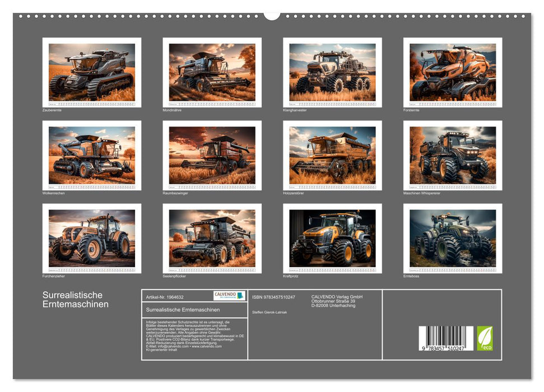
Task: Click the barcode at bottom right
Action: [446, 338]
